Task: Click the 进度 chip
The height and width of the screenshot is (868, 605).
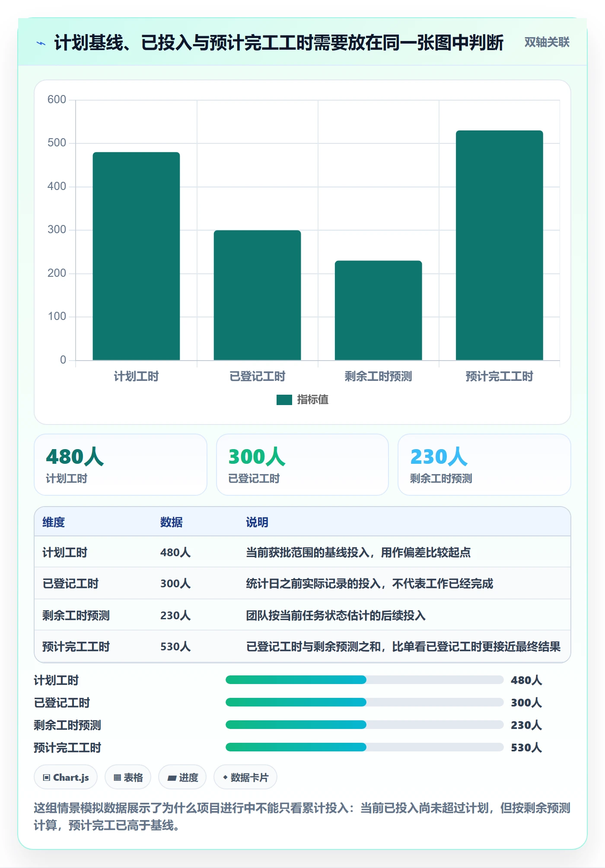Action: 182,778
